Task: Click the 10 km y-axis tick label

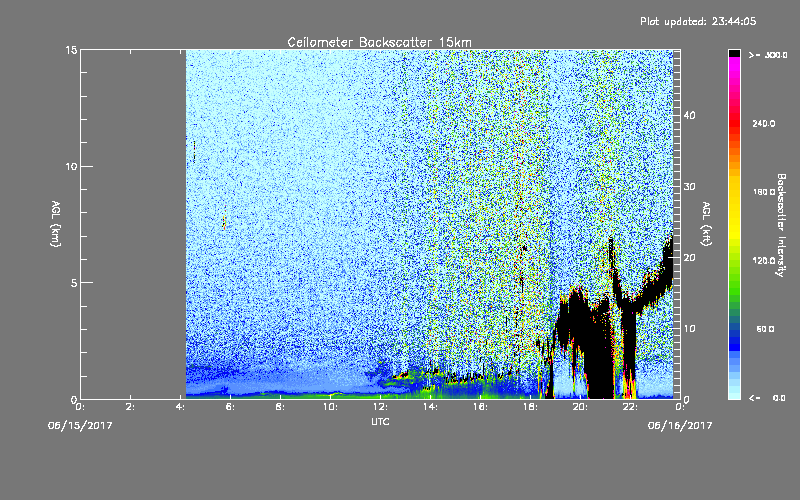Action: [x=71, y=166]
